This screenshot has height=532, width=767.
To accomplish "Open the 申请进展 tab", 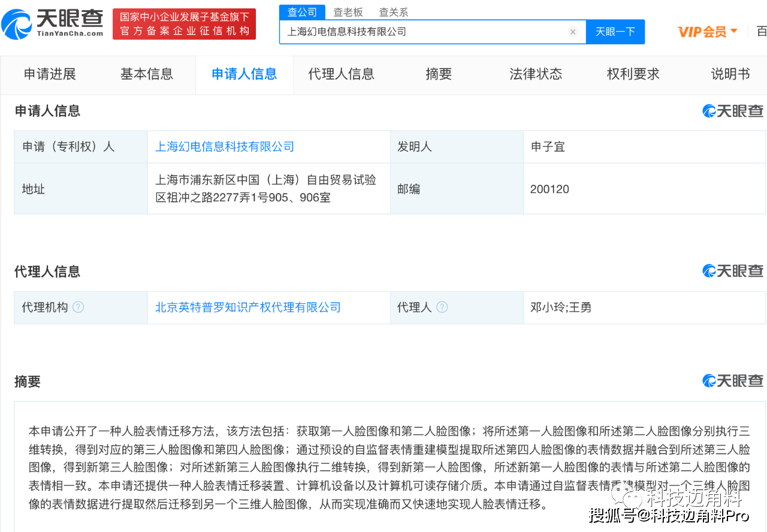I will click(50, 74).
